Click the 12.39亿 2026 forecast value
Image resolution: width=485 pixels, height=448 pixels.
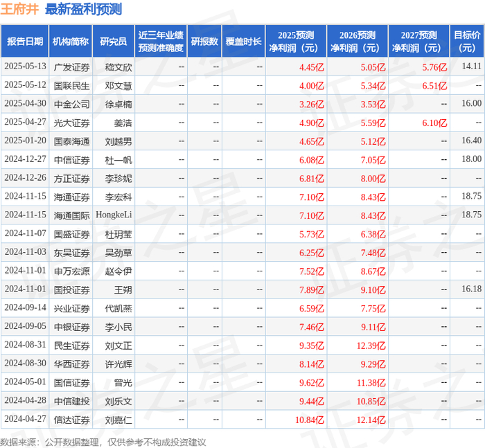371,346
